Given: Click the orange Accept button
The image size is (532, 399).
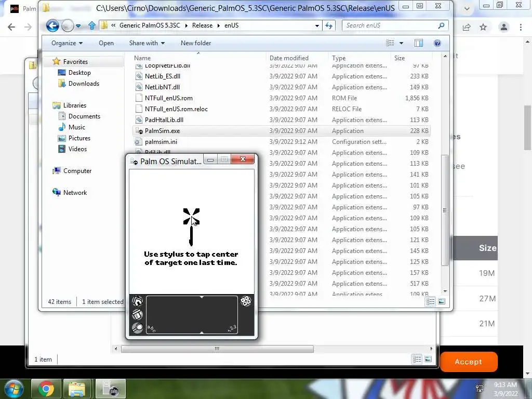Looking at the screenshot, I should pyautogui.click(x=469, y=362).
